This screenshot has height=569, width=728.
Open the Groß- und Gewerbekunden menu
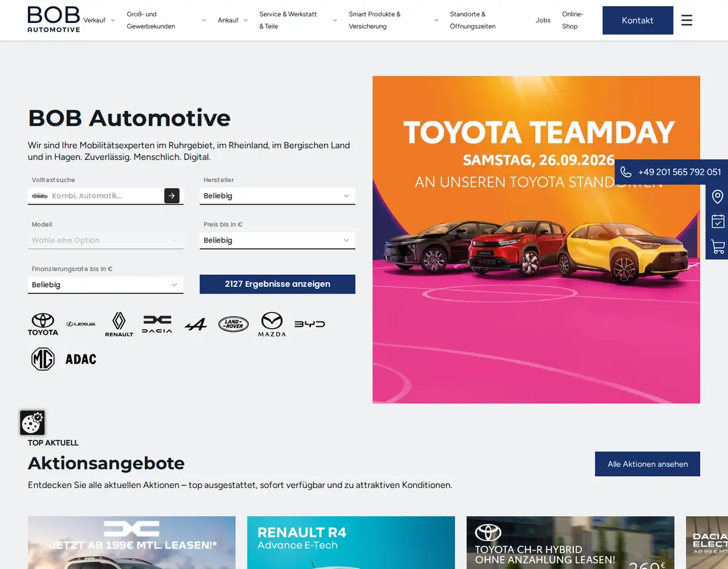pos(151,21)
